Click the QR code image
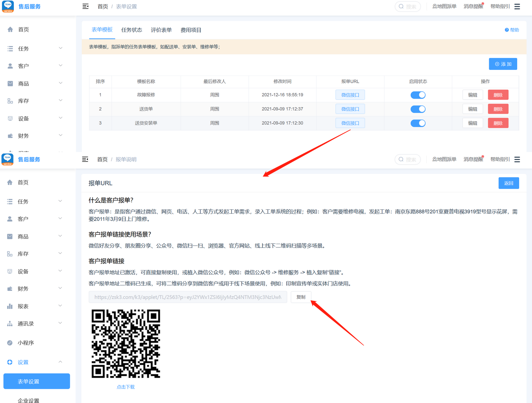 [126, 344]
